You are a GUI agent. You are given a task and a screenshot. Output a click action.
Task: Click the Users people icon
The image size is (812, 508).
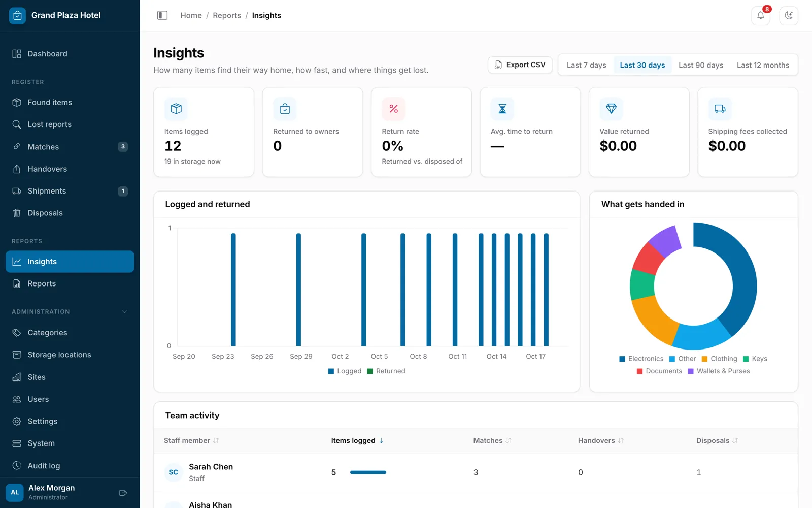click(x=17, y=399)
